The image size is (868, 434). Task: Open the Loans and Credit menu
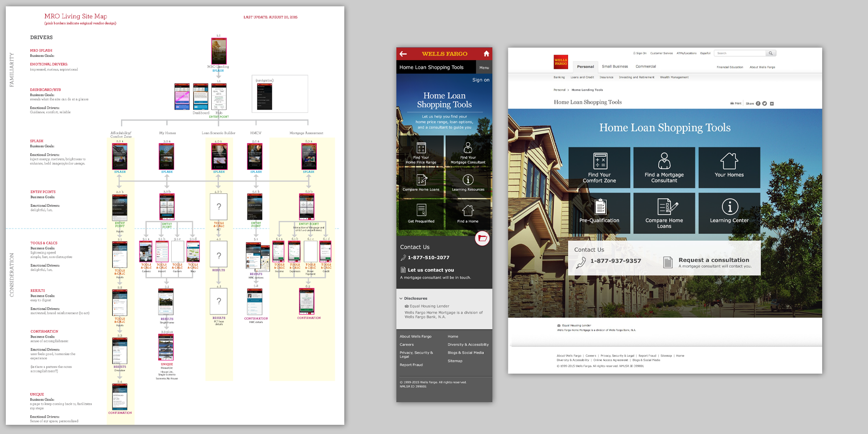point(582,77)
